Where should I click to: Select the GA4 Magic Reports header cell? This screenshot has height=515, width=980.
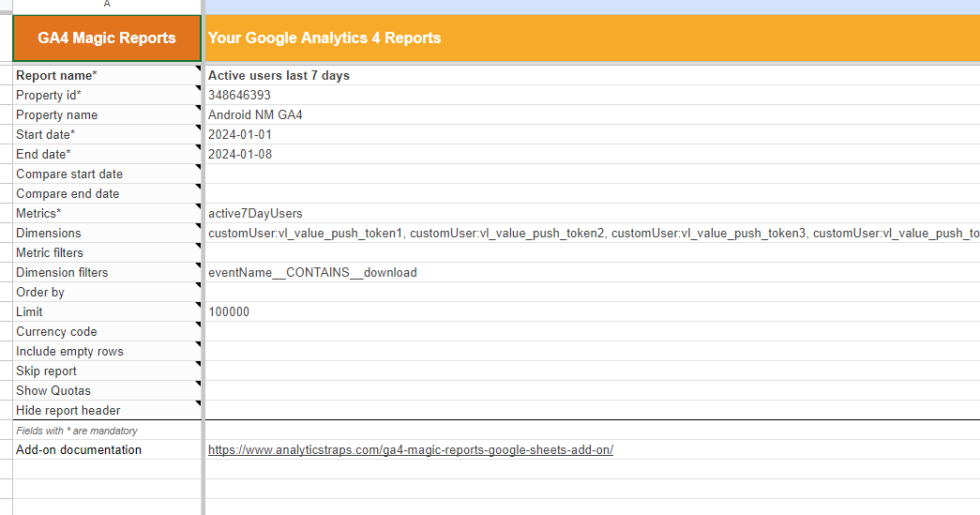click(107, 38)
